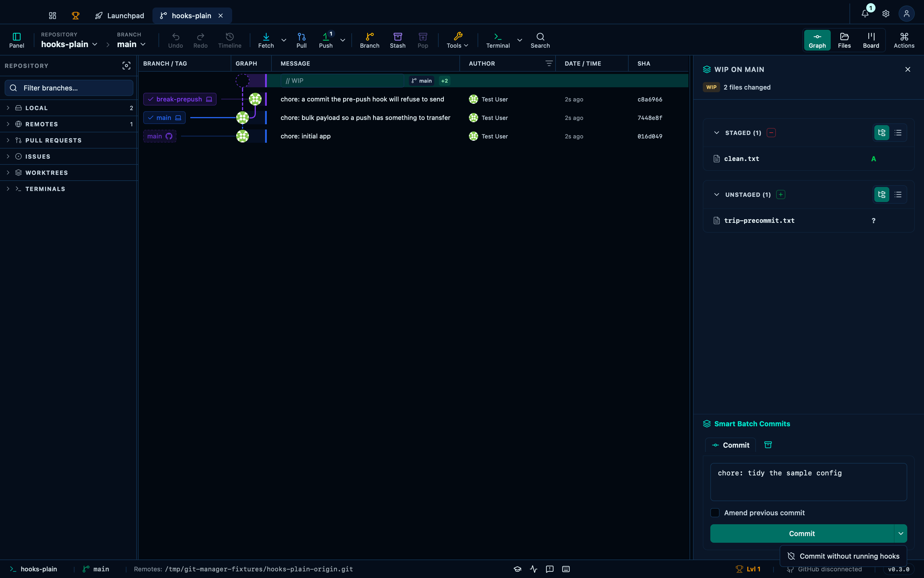The width and height of the screenshot is (924, 578).
Task: Expand the ISSUES section
Action: (x=69, y=157)
